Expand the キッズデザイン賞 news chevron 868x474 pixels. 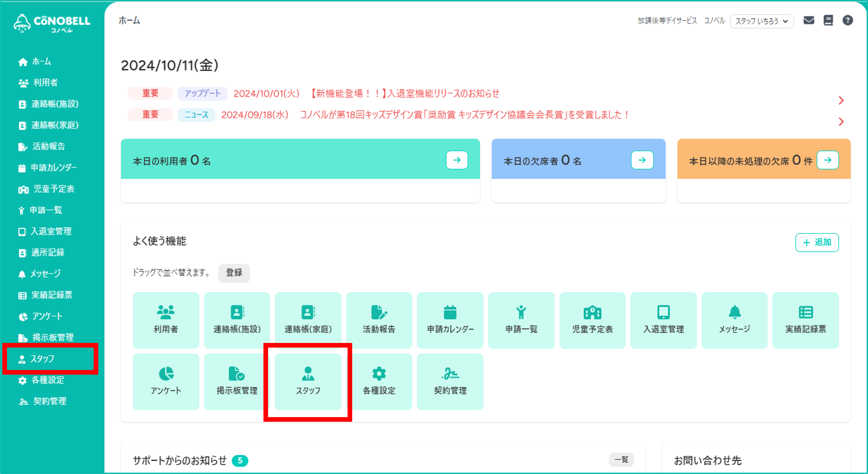click(x=842, y=122)
